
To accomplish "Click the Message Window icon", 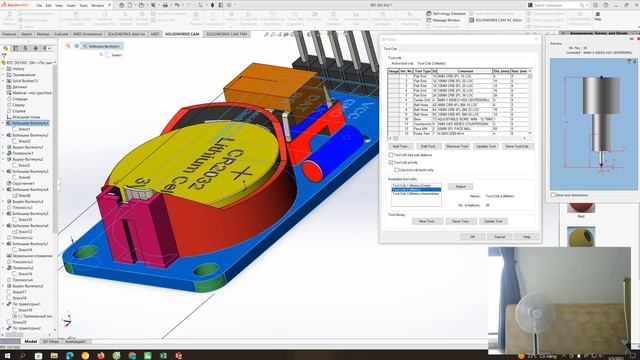I will click(x=429, y=20).
